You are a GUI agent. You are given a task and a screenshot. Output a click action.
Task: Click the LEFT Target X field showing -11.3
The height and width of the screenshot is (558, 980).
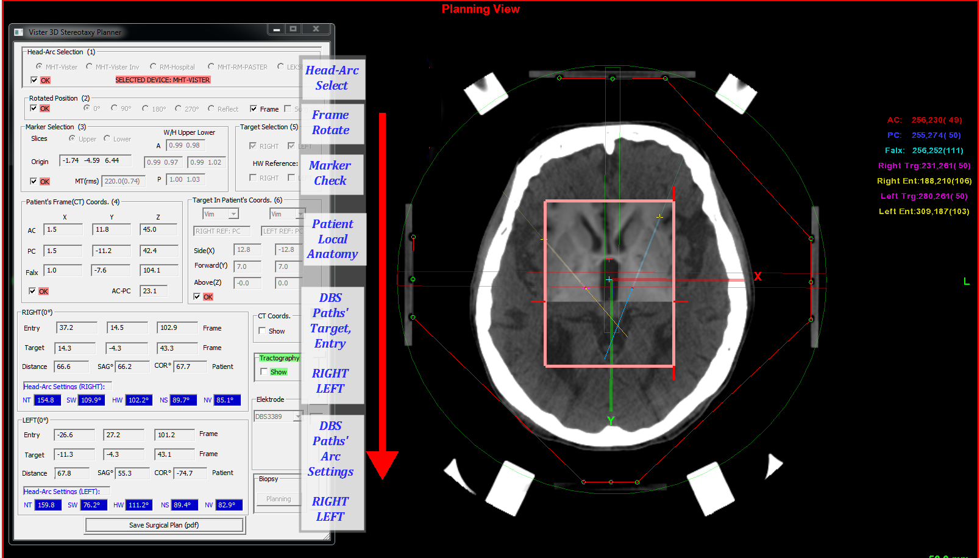tap(74, 454)
